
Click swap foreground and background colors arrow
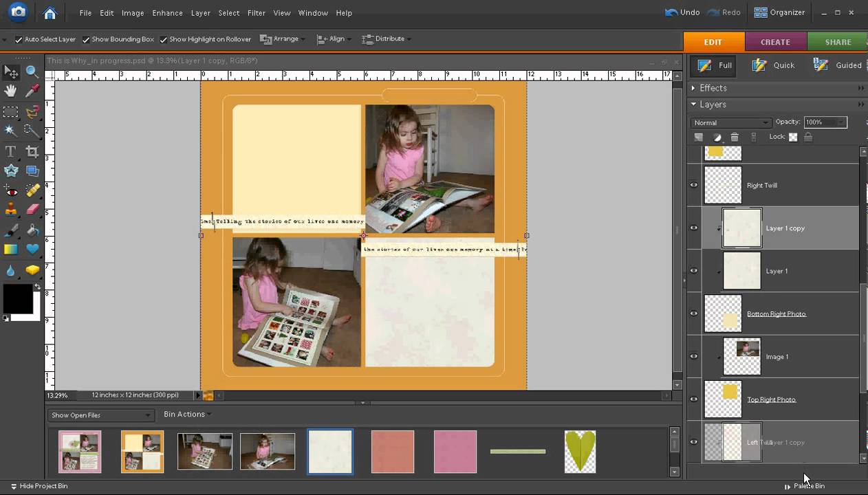[x=37, y=286]
